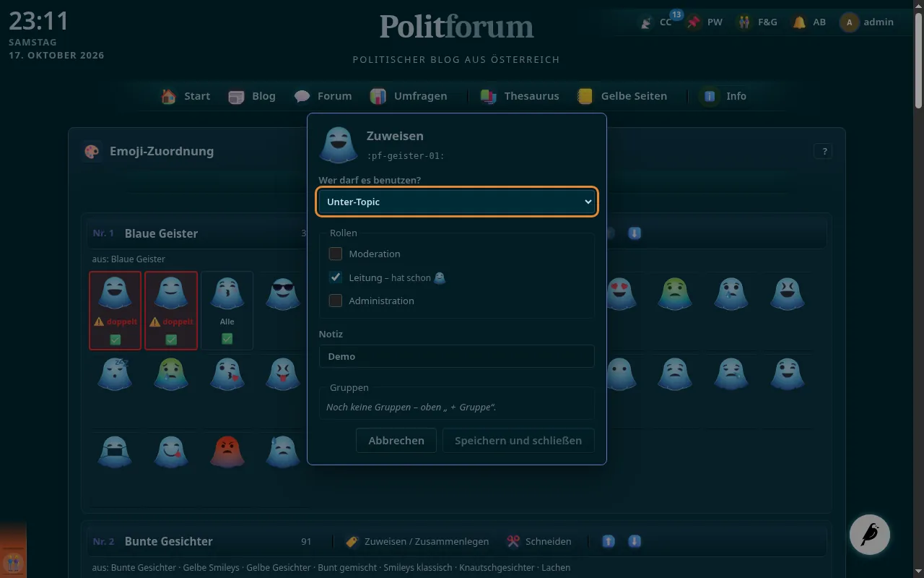The height and width of the screenshot is (578, 924).
Task: Click the Politforum logo
Action: pyautogui.click(x=457, y=27)
